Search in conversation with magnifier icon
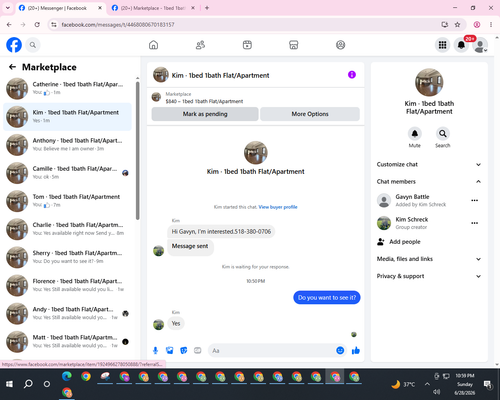This screenshot has height=400, width=500. click(443, 134)
